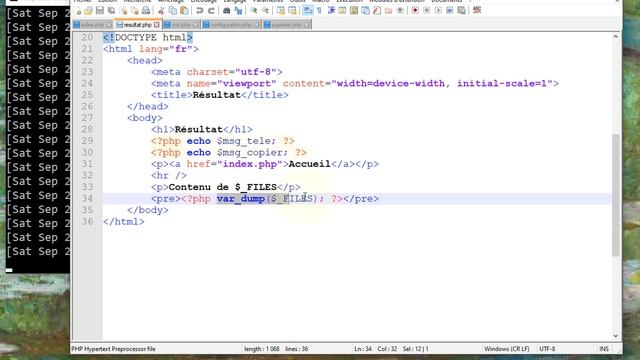
Task: Toggle synchronized vertical scrolling icon
Action: coord(280,11)
